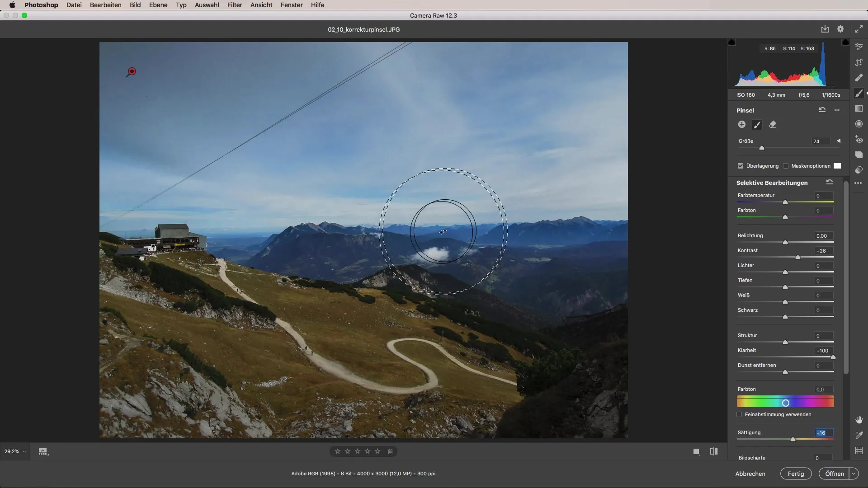Select the Hand tool
This screenshot has width=868, height=488.
(859, 420)
